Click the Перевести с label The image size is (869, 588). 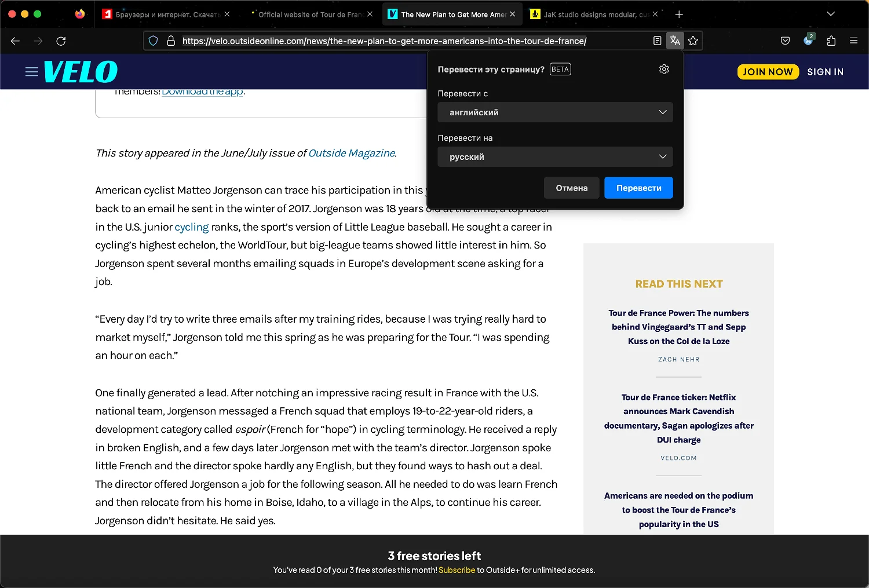pos(463,94)
